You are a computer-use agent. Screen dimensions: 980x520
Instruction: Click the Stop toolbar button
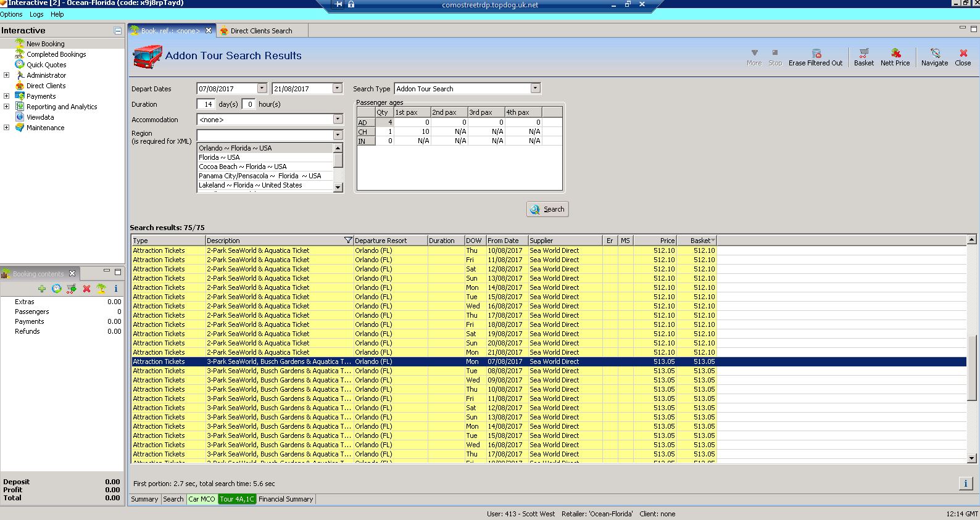pyautogui.click(x=775, y=57)
